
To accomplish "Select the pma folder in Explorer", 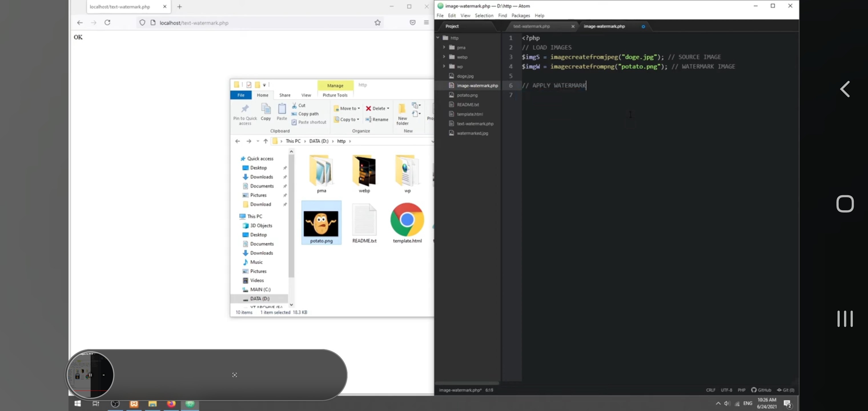I will [322, 174].
